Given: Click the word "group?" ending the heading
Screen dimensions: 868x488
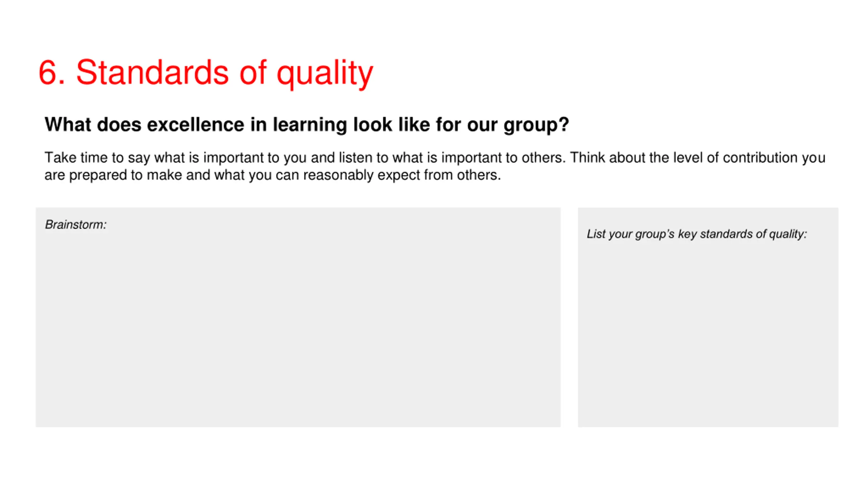Looking at the screenshot, I should coord(536,125).
